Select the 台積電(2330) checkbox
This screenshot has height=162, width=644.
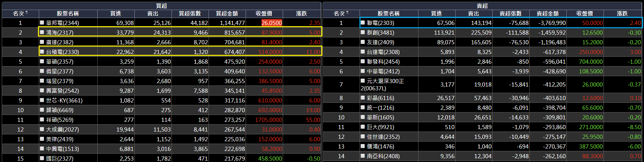pyautogui.click(x=42, y=51)
